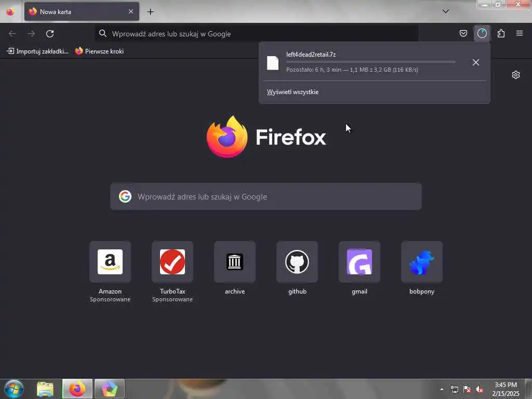Viewport: 532px width, 399px height.
Task: Focus the top address bar field
Action: click(257, 34)
